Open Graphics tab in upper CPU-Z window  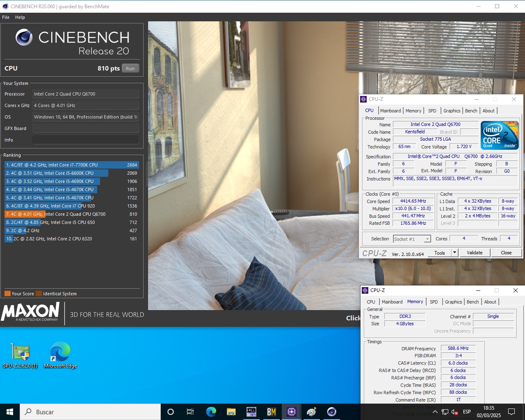click(x=452, y=111)
